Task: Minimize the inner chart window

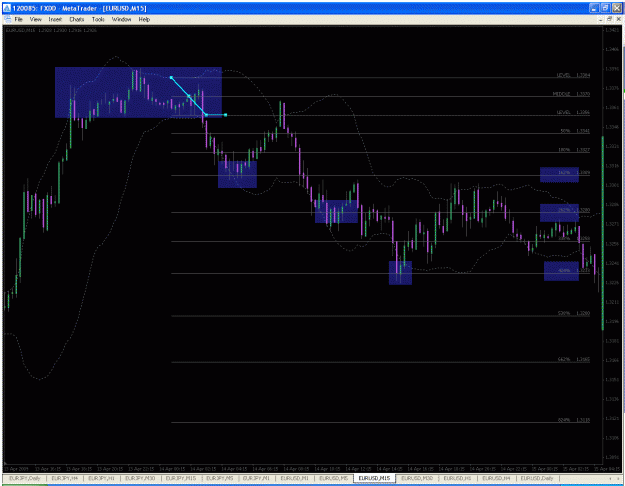Action: [x=601, y=19]
